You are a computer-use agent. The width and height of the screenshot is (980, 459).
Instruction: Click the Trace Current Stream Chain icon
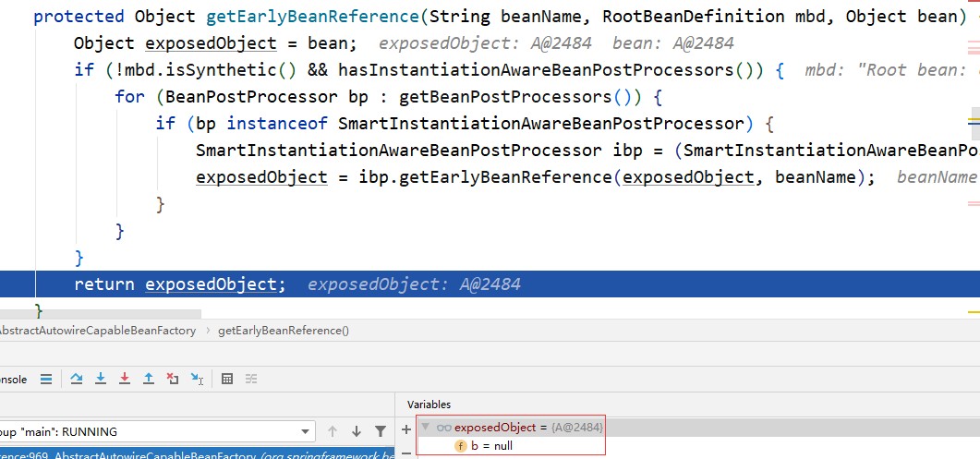click(x=251, y=379)
